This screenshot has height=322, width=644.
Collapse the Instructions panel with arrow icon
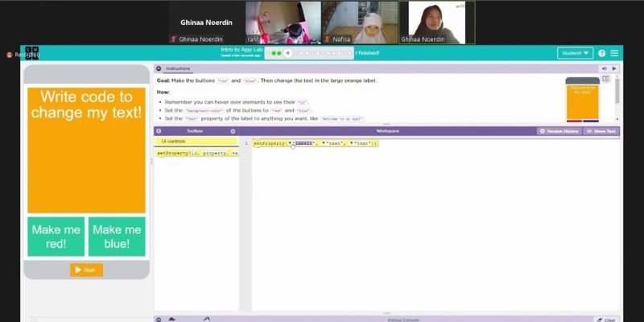click(159, 69)
